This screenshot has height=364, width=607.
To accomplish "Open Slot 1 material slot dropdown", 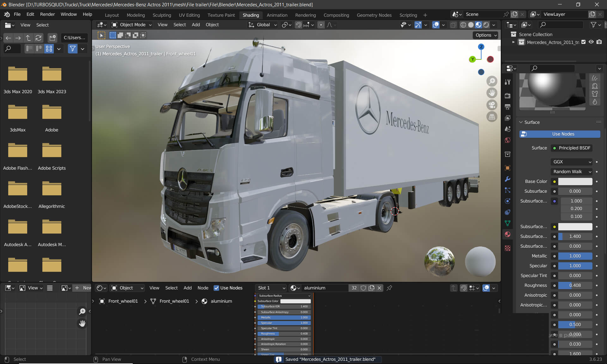I will click(271, 288).
